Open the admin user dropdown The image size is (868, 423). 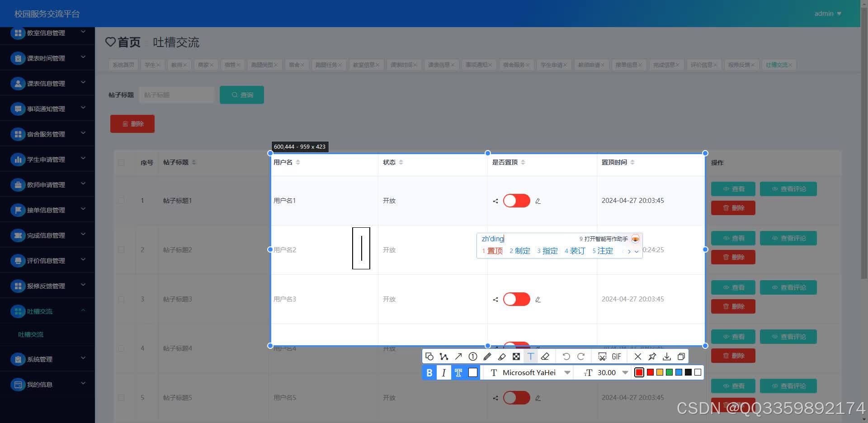click(828, 14)
